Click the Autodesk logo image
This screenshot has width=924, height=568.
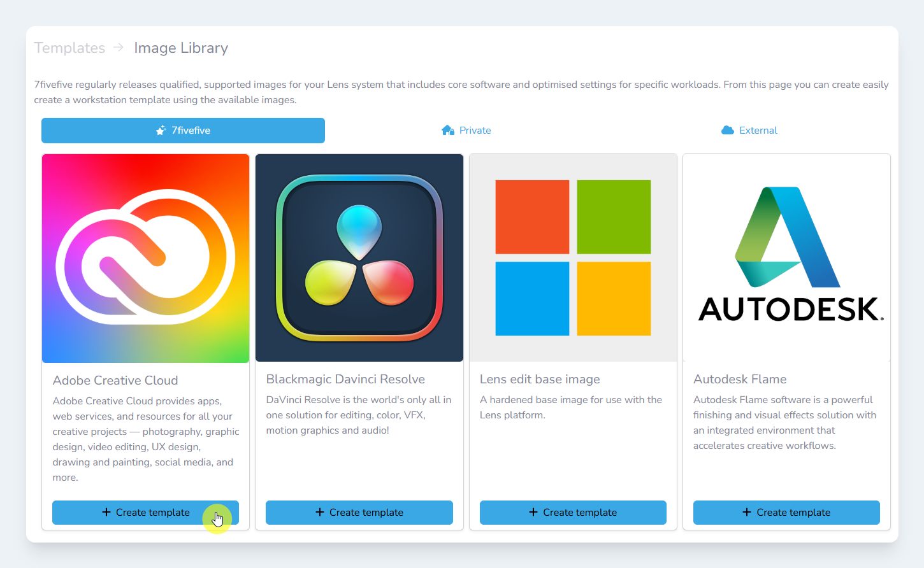pyautogui.click(x=786, y=258)
